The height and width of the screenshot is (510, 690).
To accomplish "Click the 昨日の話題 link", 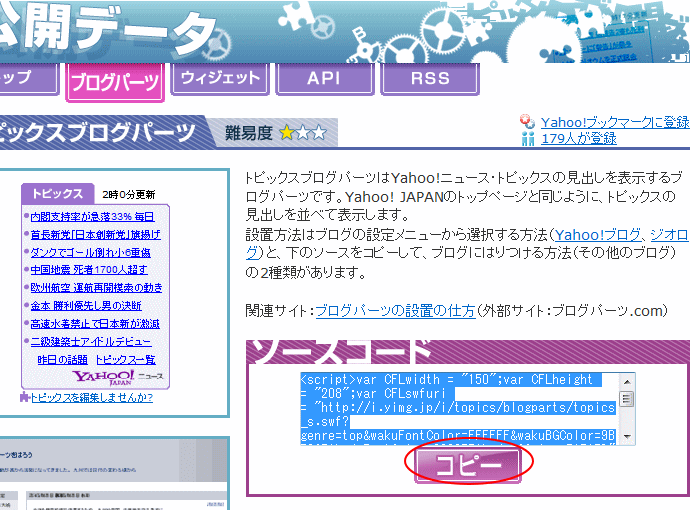I will tap(62, 360).
